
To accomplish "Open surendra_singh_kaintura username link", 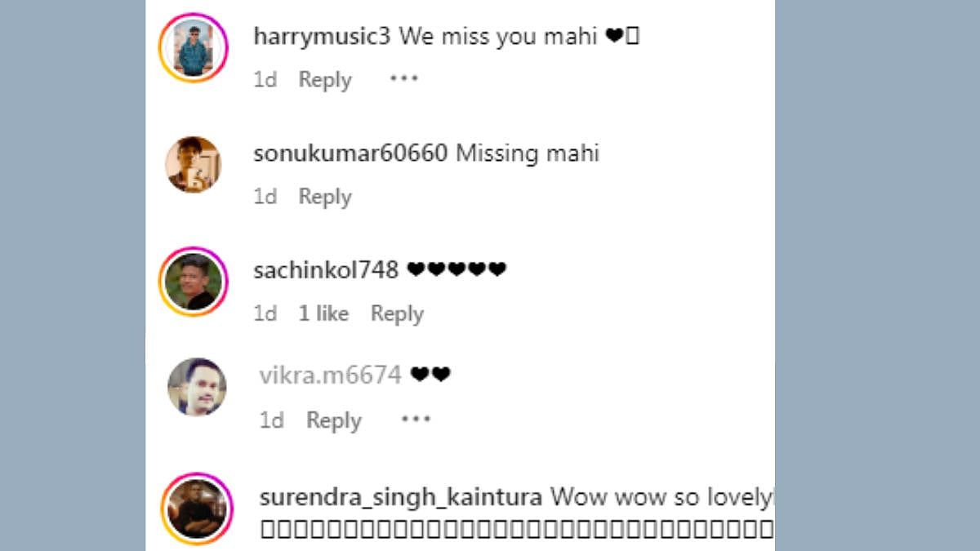I will click(x=401, y=497).
